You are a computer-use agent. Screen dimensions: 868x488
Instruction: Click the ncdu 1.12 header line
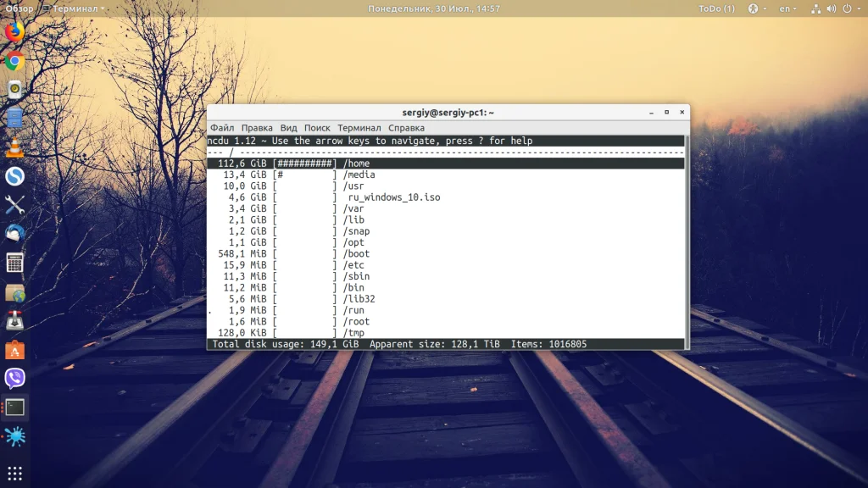coord(446,141)
